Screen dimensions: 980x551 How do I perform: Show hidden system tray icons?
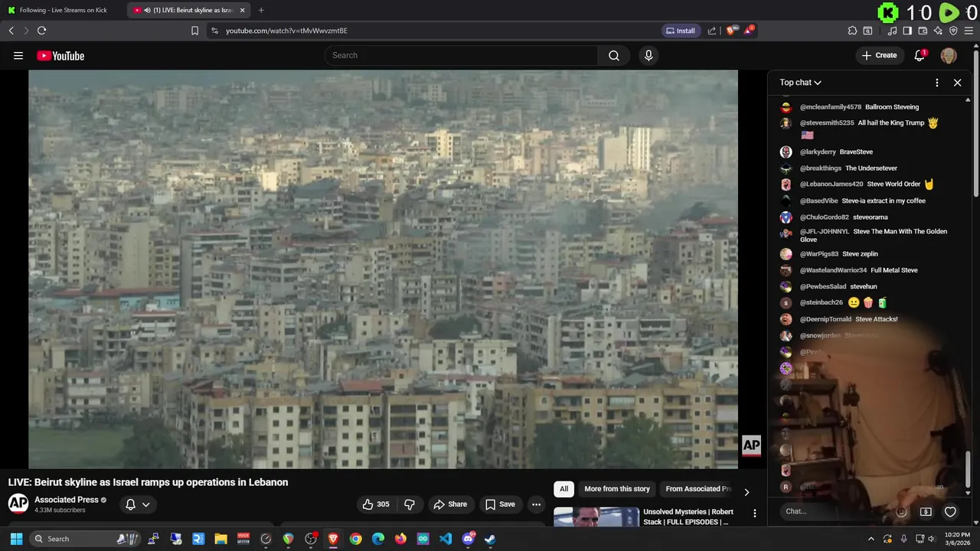tap(871, 539)
